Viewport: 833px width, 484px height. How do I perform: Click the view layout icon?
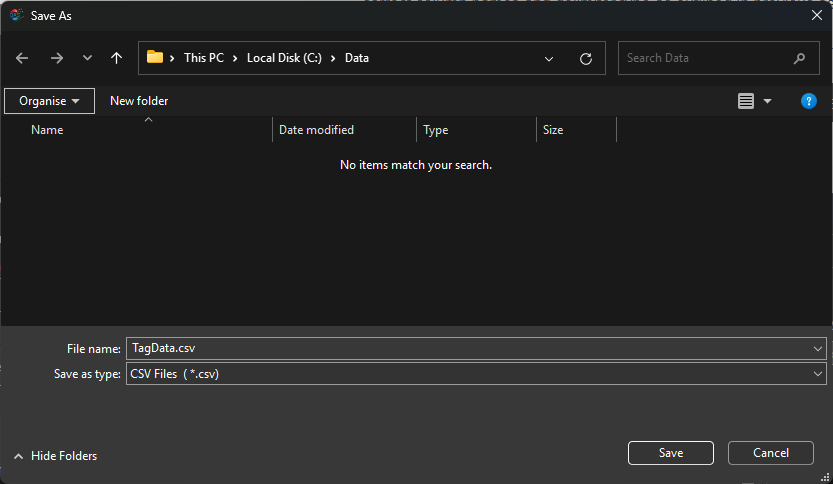746,101
